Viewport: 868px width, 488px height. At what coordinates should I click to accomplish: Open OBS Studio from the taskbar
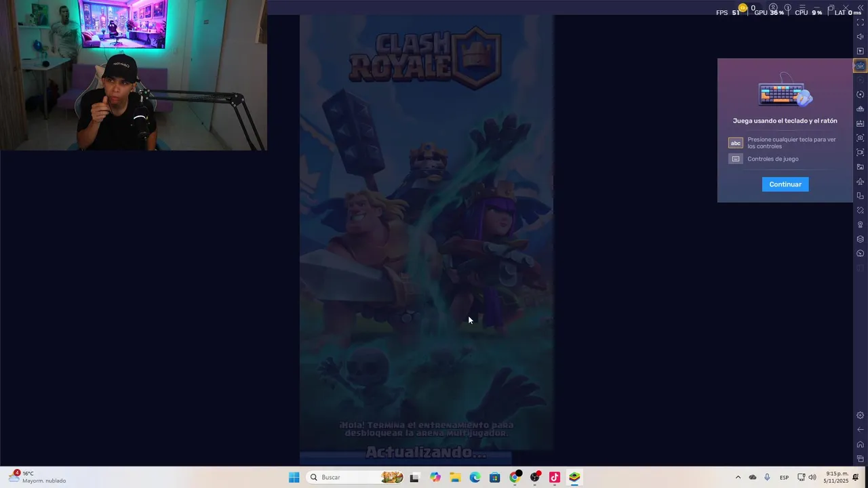(535, 477)
